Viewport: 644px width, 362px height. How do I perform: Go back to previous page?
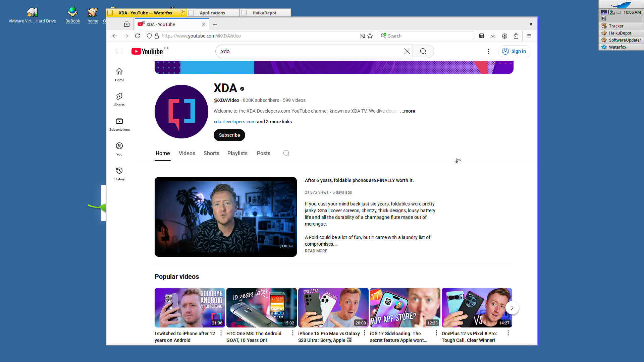point(115,36)
